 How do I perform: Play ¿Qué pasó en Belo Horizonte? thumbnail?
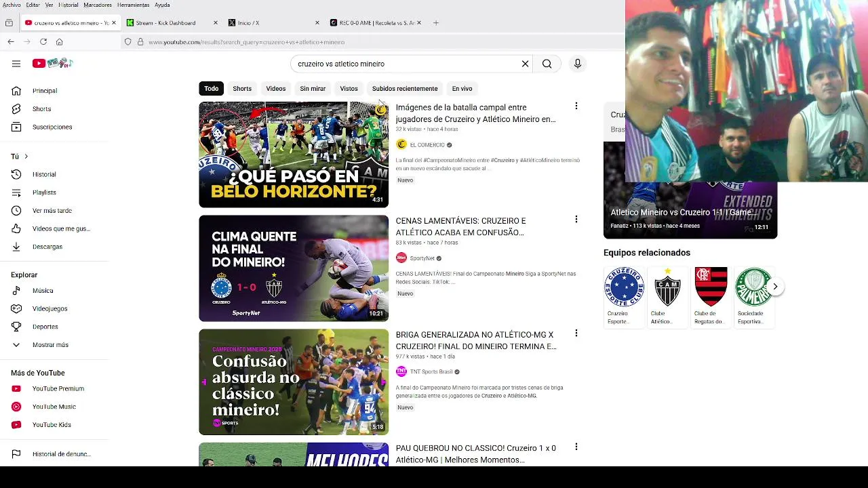pyautogui.click(x=294, y=155)
